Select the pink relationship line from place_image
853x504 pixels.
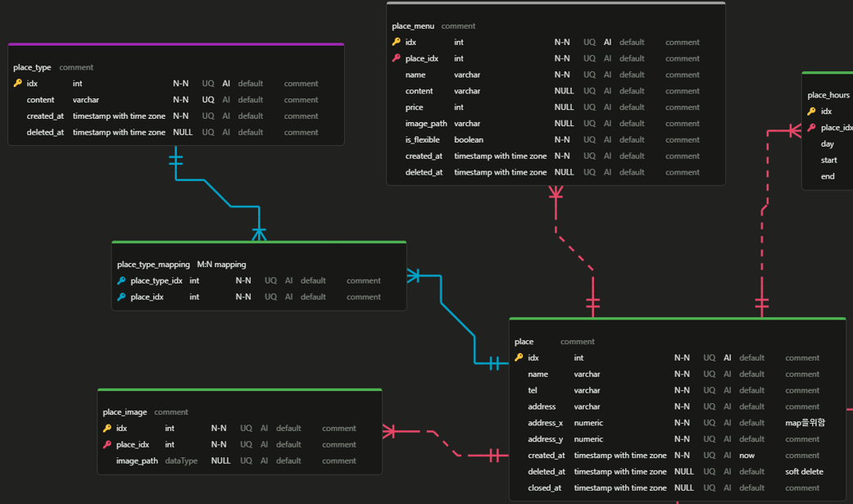pyautogui.click(x=446, y=443)
